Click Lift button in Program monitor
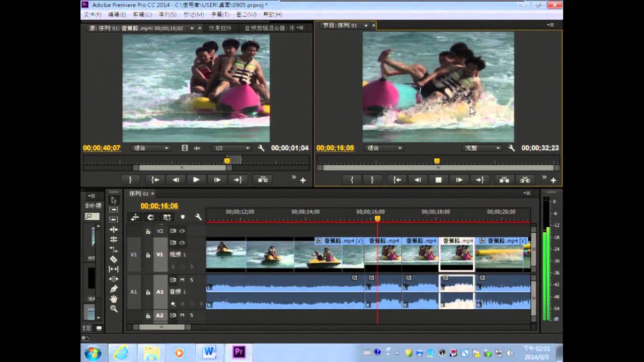This screenshot has height=362, width=644. 504,179
